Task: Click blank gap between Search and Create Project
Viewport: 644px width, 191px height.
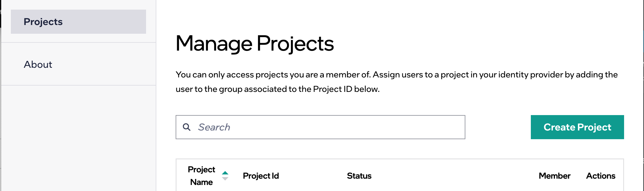Action: (x=498, y=127)
